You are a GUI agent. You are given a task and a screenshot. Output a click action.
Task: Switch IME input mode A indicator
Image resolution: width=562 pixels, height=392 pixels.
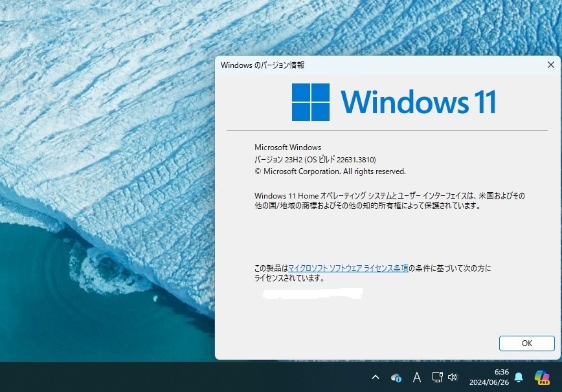[x=416, y=377]
